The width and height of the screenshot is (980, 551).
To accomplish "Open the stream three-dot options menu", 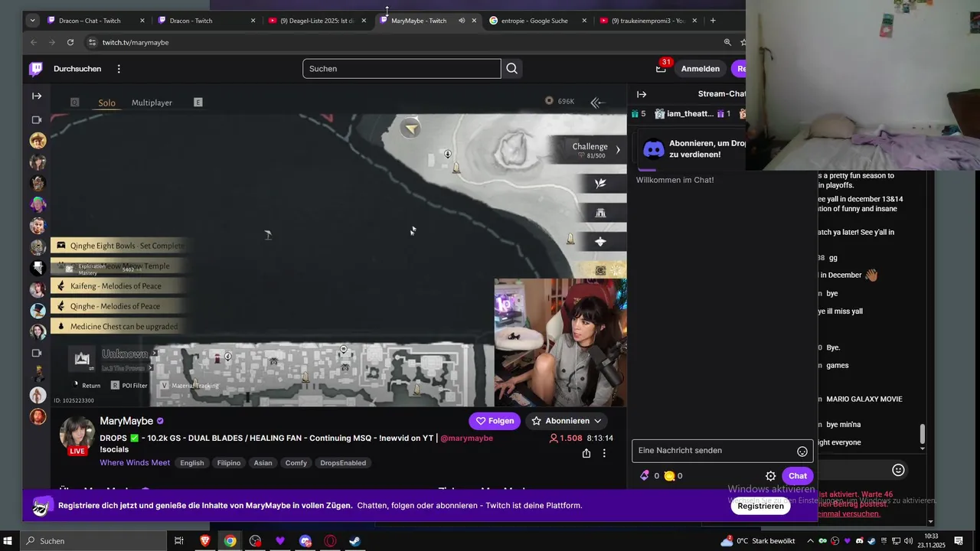I will pos(604,453).
